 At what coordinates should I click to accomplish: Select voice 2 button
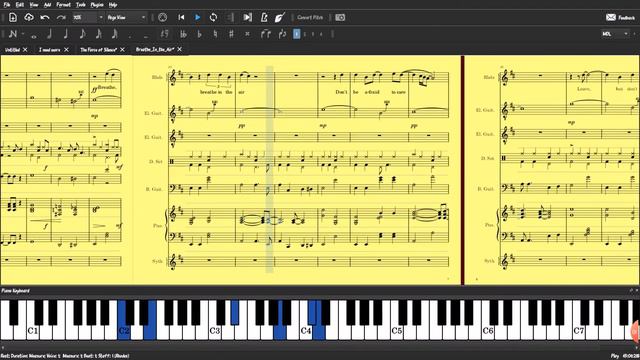(305, 34)
